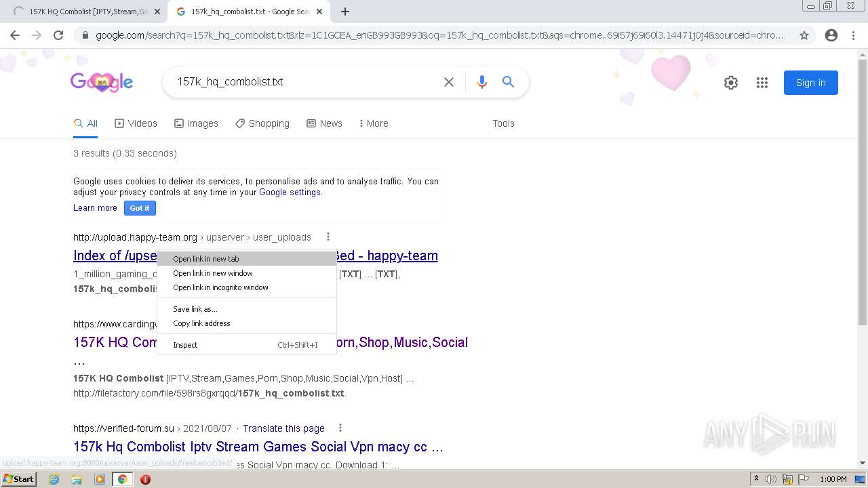Click the address bar URL

pyautogui.click(x=439, y=35)
